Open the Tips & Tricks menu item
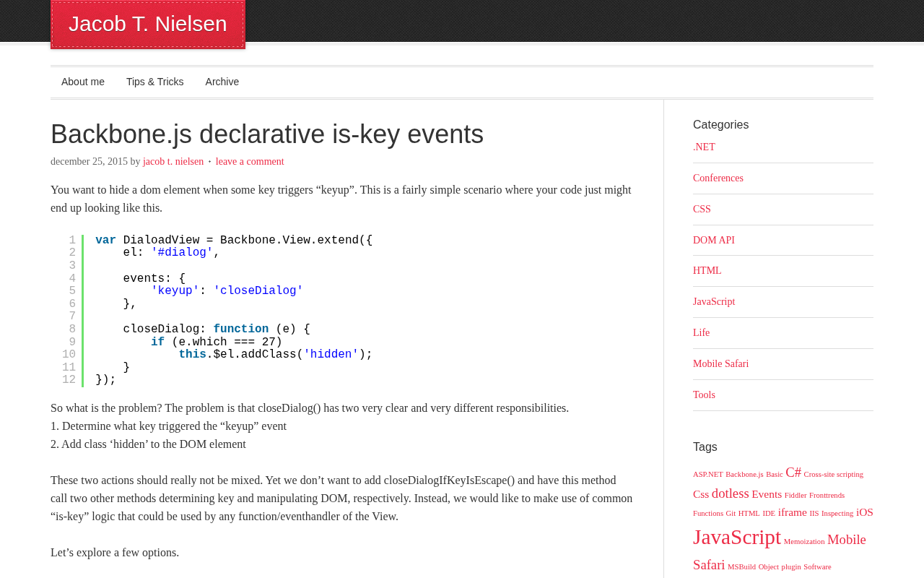The width and height of the screenshot is (924, 578). (154, 82)
